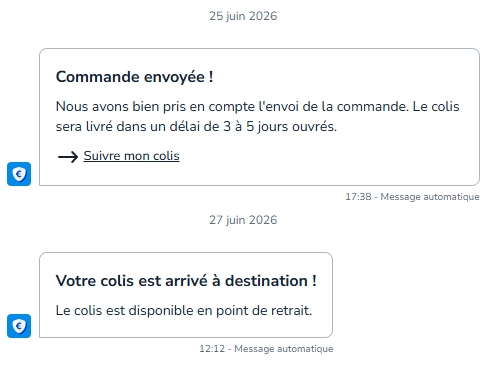Image resolution: width=493 pixels, height=372 pixels.
Task: Click the arrow icon before Suivre mon colis
Action: click(68, 156)
